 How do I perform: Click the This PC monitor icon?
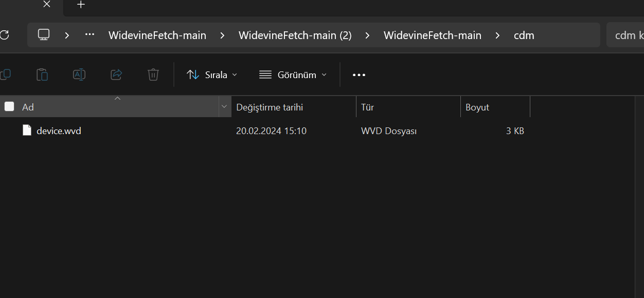click(44, 35)
